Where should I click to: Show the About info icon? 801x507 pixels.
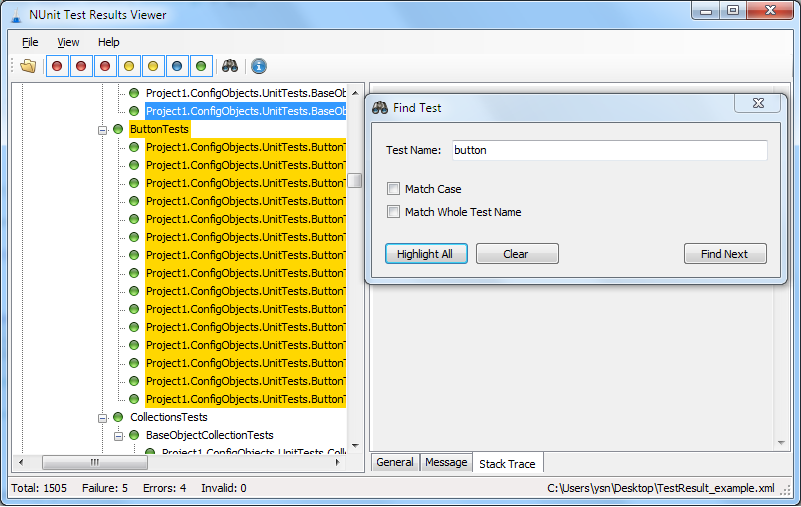[259, 66]
